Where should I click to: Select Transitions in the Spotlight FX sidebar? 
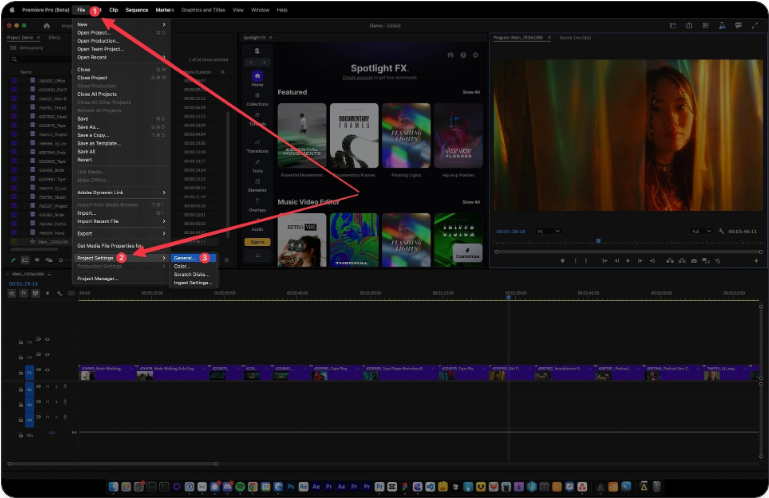pyautogui.click(x=257, y=146)
